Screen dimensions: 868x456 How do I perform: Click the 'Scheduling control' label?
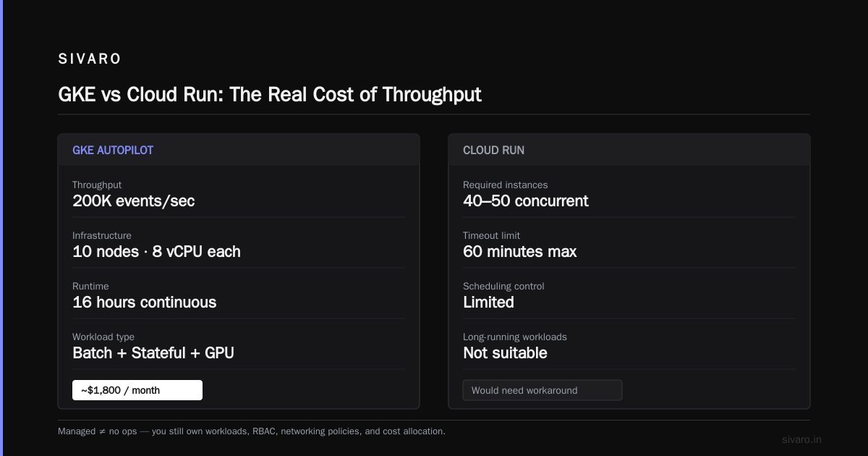coord(504,287)
